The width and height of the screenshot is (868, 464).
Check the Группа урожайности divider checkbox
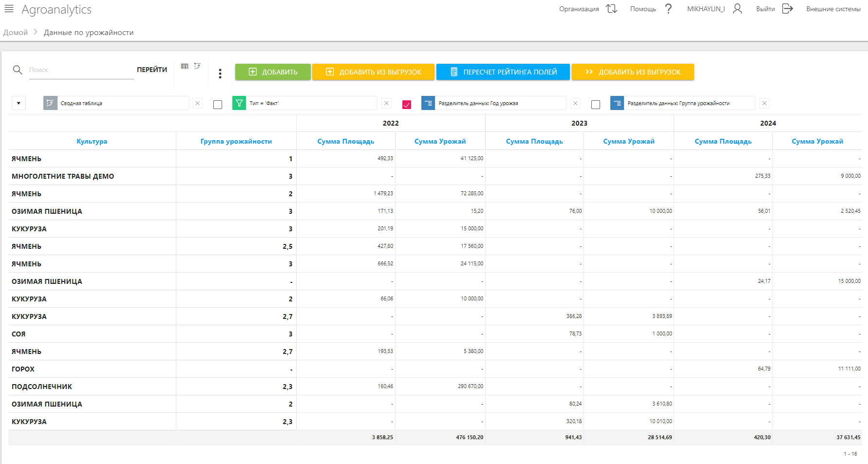(595, 104)
